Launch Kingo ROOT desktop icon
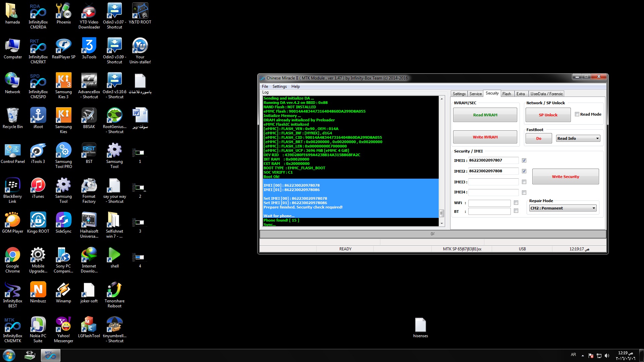The width and height of the screenshot is (644, 362). [x=38, y=223]
